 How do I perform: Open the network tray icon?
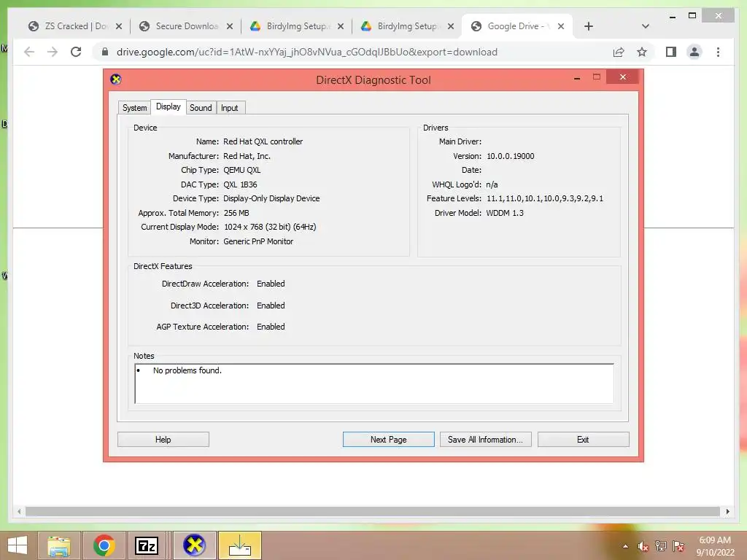(x=661, y=546)
